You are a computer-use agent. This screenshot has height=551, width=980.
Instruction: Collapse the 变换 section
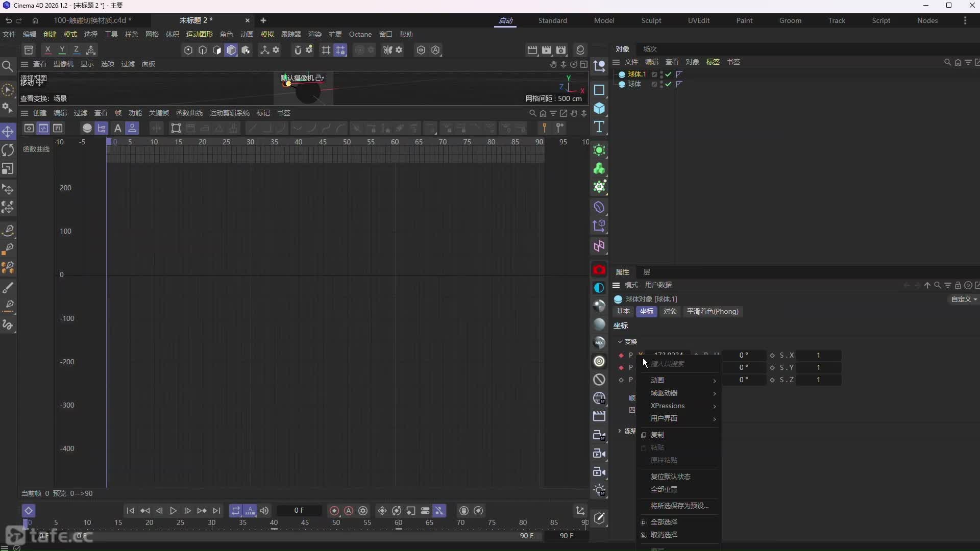point(620,342)
